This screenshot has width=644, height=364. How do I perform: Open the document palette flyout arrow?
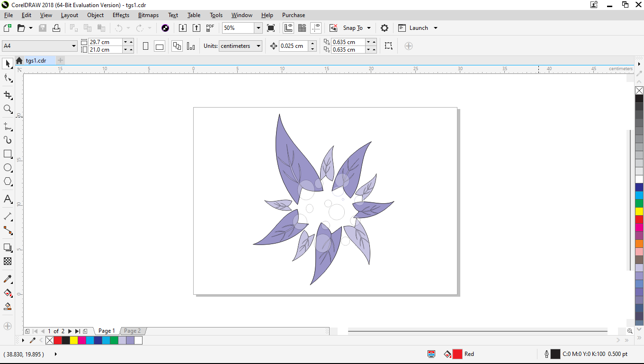24,340
